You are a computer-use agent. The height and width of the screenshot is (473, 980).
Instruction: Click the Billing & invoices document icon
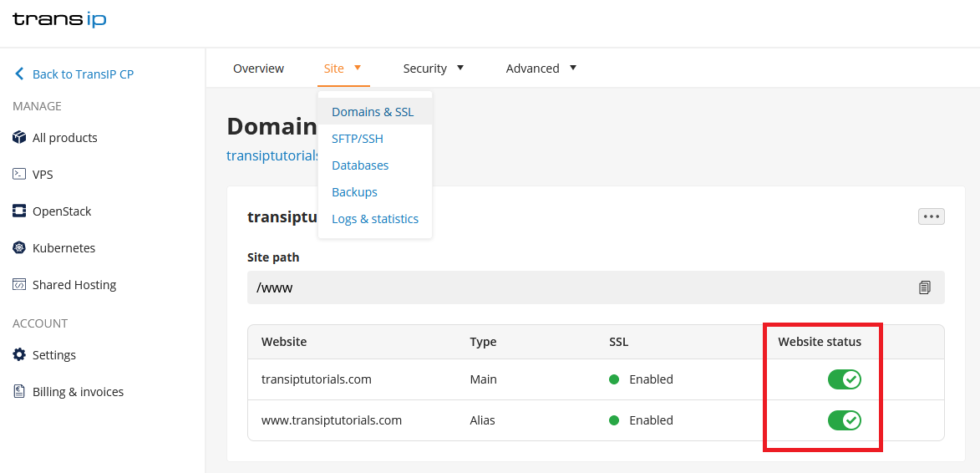pyautogui.click(x=19, y=391)
